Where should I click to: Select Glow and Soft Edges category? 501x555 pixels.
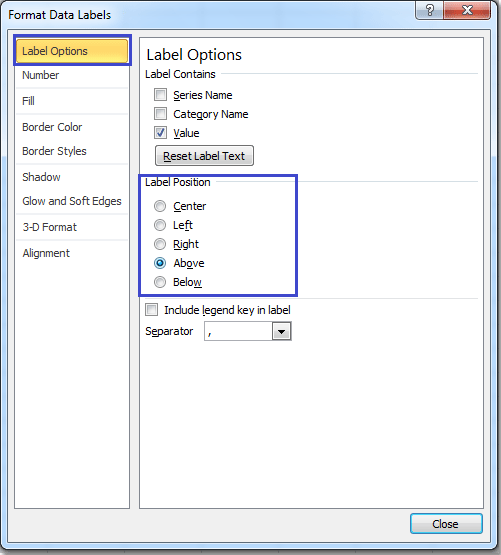(x=72, y=201)
